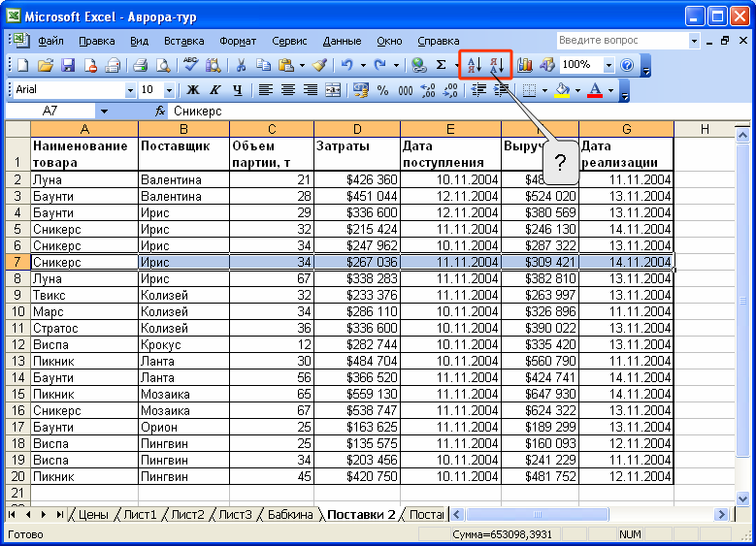Toggle align right
The height and width of the screenshot is (546, 756).
pos(310,89)
